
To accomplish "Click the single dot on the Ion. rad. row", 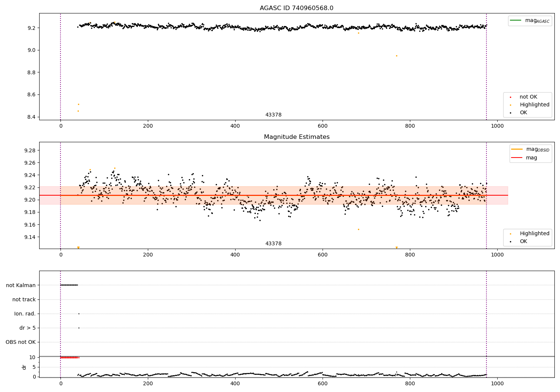I will 79,314.
